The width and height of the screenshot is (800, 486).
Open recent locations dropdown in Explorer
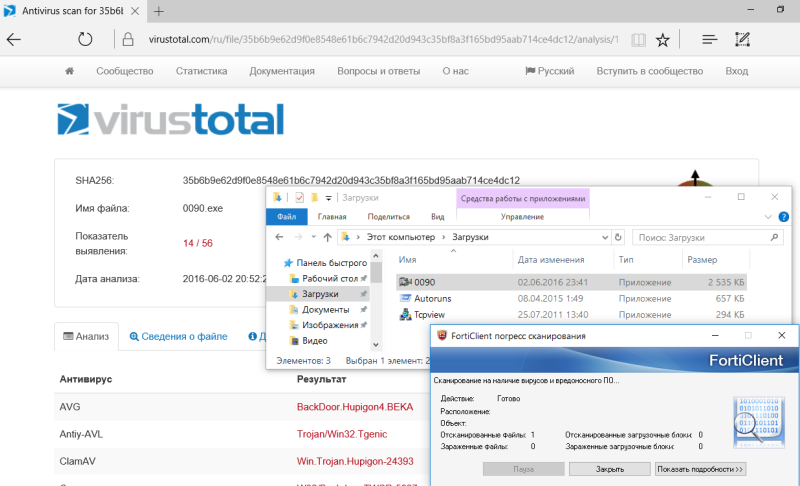[x=313, y=237]
